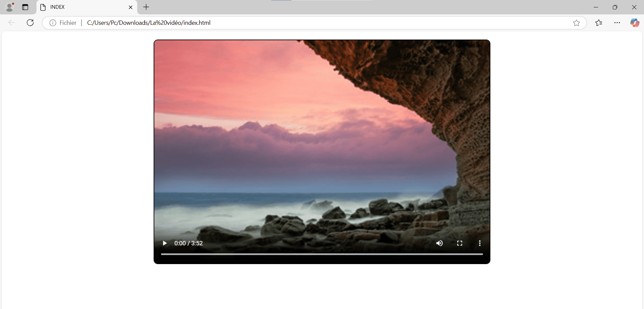This screenshot has height=309, width=644.
Task: Open tab actions menu
Action: pos(25,7)
